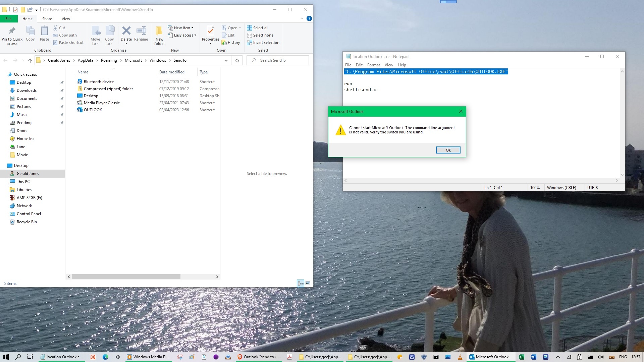Click Edit in Open group
The height and width of the screenshot is (362, 644).
coord(228,35)
